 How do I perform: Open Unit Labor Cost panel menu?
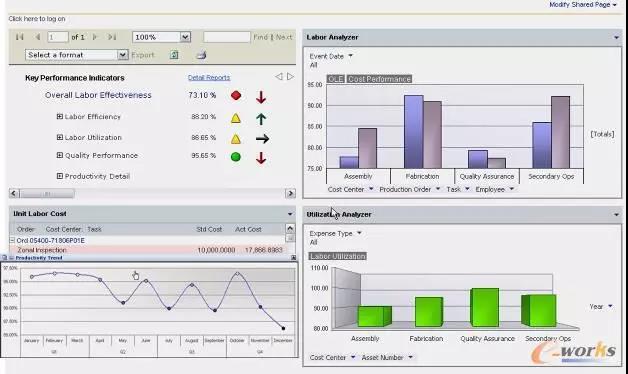[290, 214]
